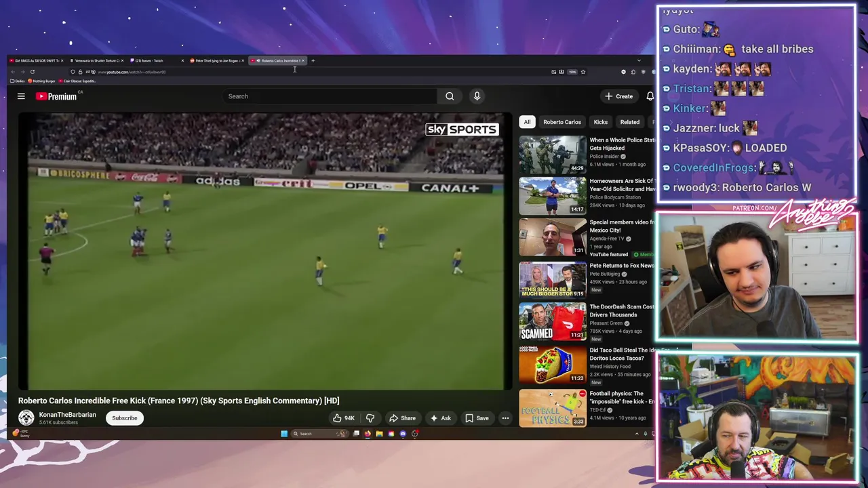The height and width of the screenshot is (488, 868).
Task: Open the Police Station Hijacked video thumbnail
Action: tap(553, 155)
